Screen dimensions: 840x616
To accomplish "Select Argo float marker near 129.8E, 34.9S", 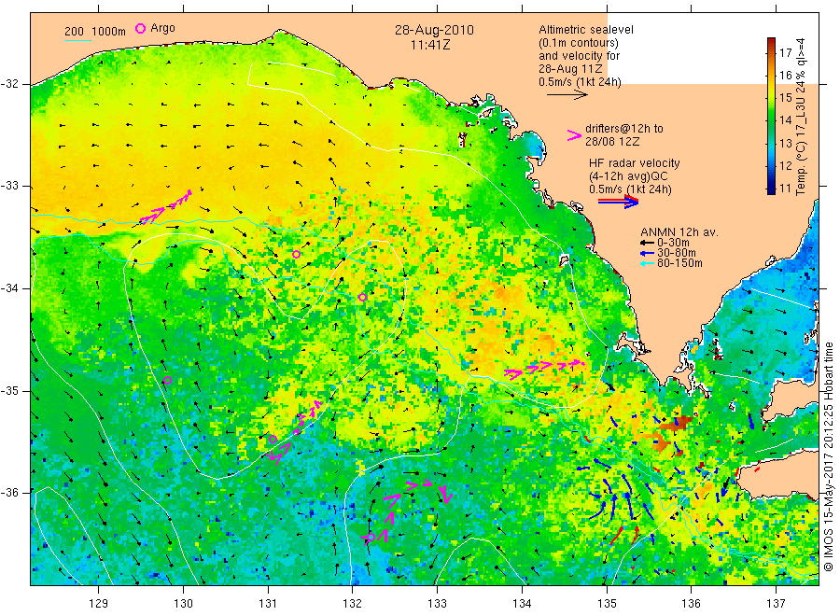I will click(x=167, y=380).
